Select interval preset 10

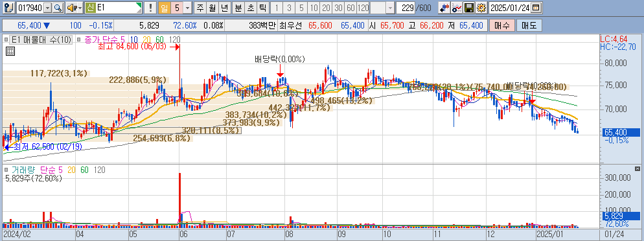click(314, 8)
